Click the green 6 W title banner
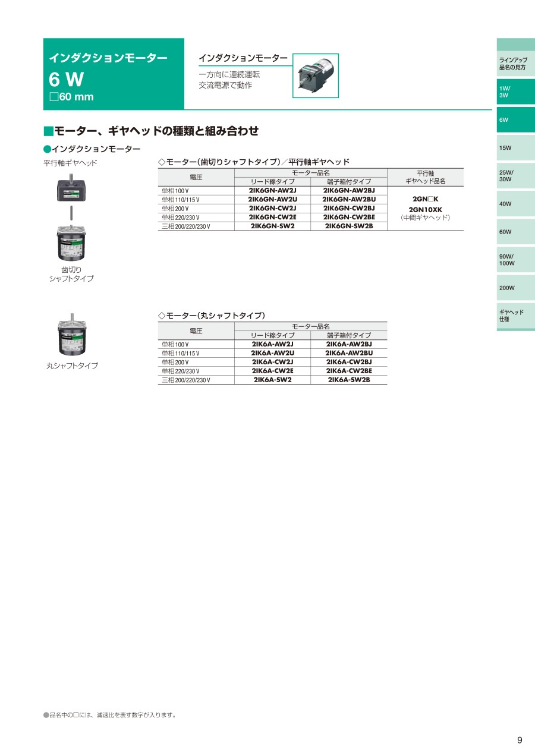The image size is (535, 756). coord(114,74)
